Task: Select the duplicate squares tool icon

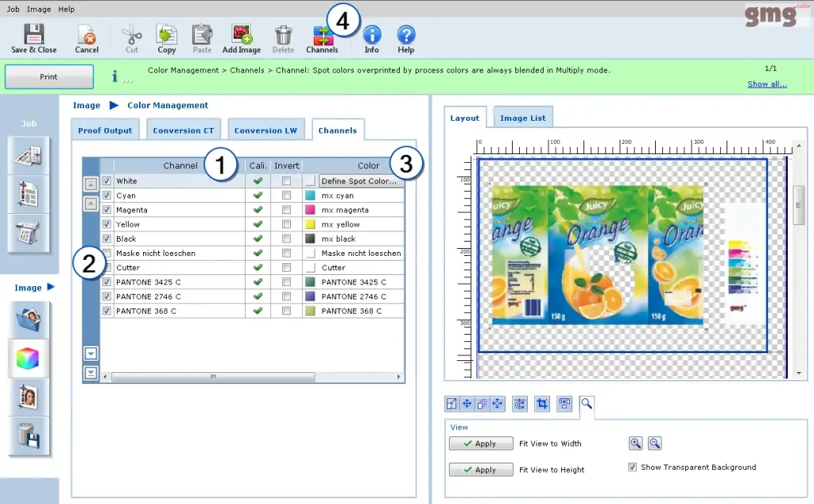Action: click(x=482, y=404)
